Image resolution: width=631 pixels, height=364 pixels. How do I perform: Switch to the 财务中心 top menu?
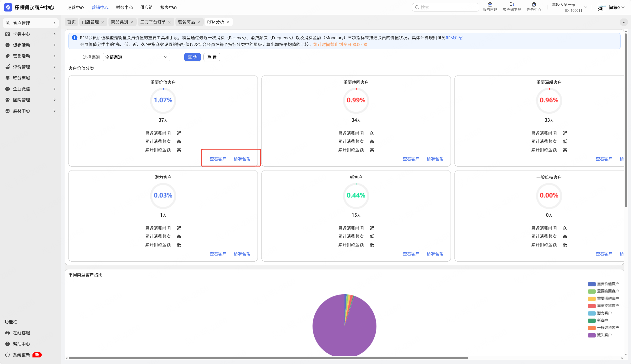point(124,7)
